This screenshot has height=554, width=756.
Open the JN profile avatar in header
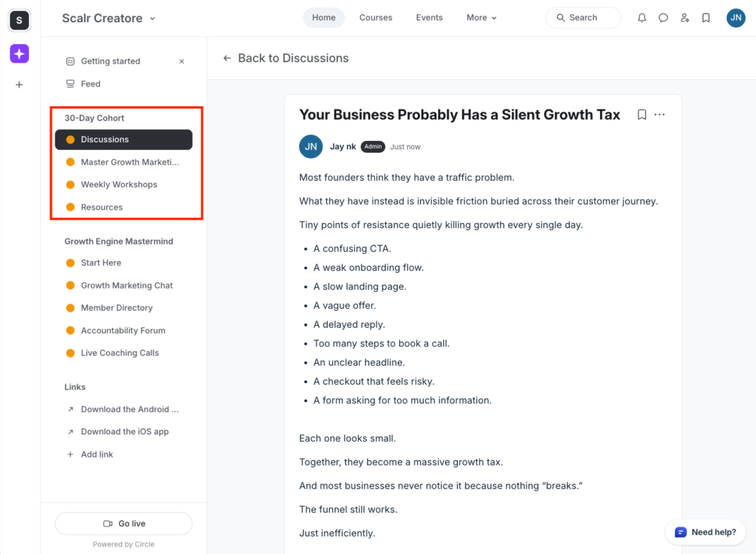pos(736,18)
